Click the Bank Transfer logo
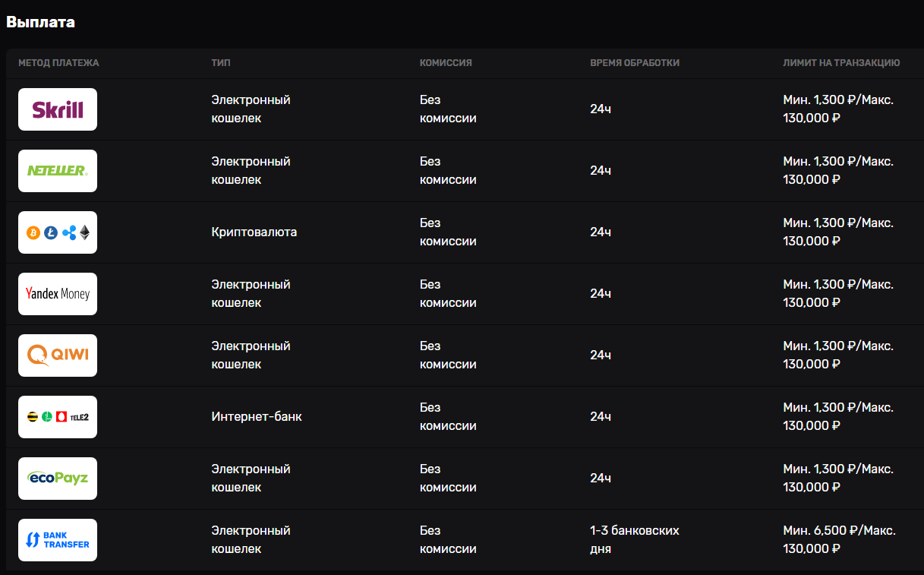This screenshot has width=924, height=575. 58,540
